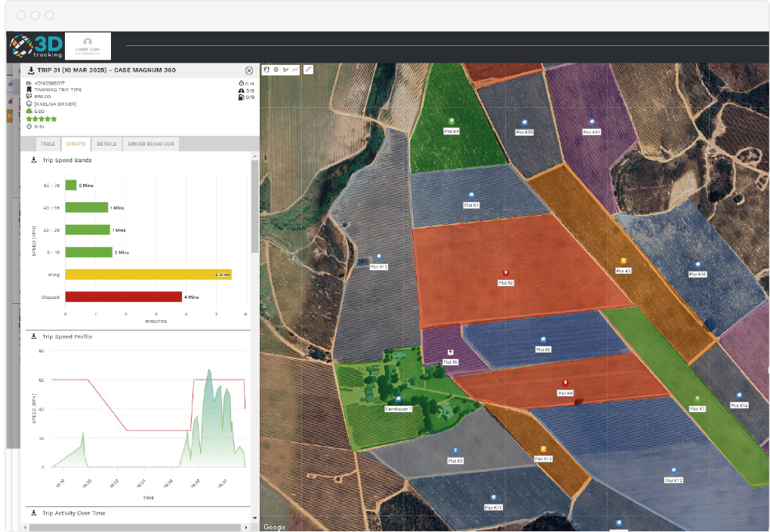Screen dimensions: 770x532
Task: Click the pencil edit tool on map
Action: pyautogui.click(x=308, y=69)
